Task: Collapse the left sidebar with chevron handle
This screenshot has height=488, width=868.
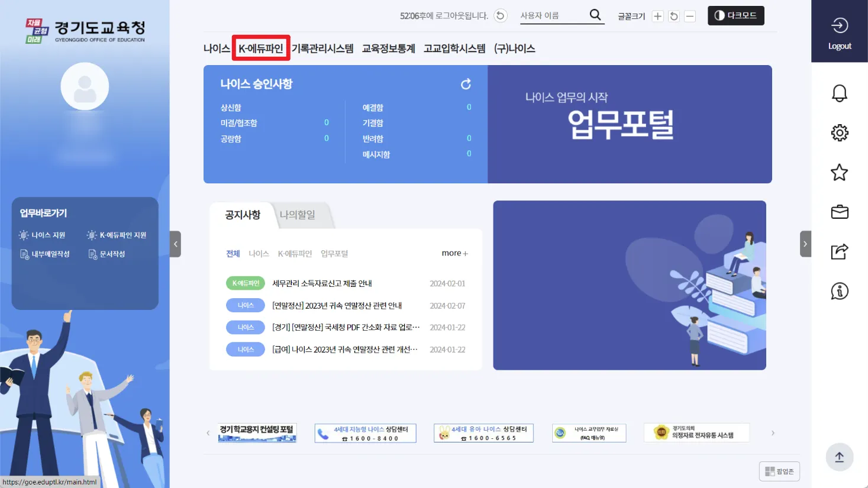Action: [x=175, y=244]
